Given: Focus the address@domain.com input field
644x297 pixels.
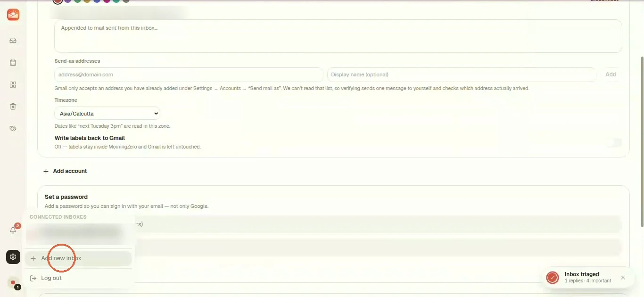Looking at the screenshot, I should (189, 74).
